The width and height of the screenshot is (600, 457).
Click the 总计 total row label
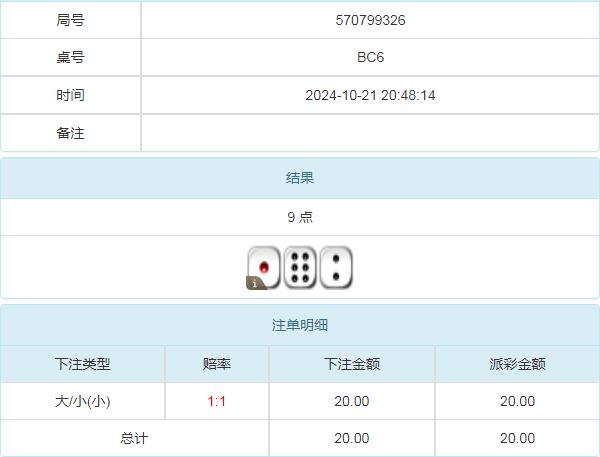click(135, 438)
